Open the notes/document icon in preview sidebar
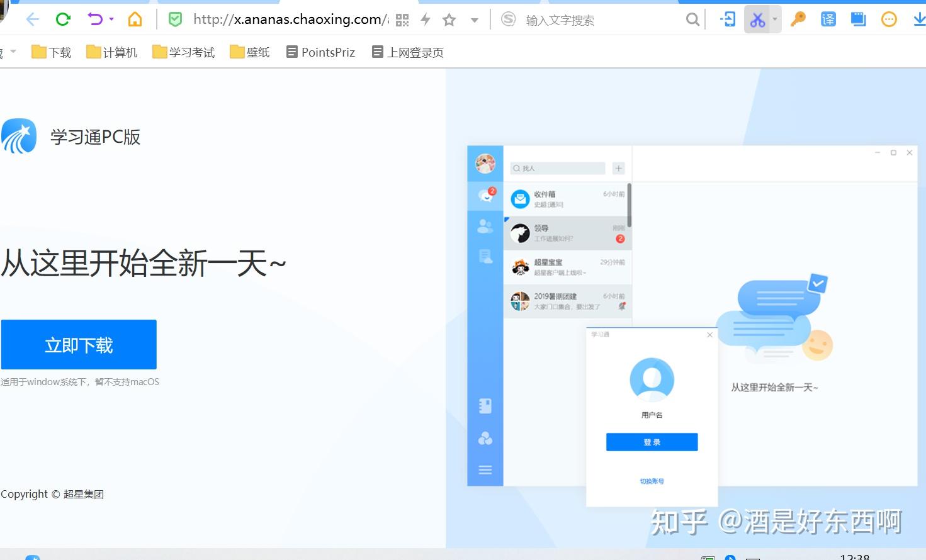This screenshot has height=560, width=926. (485, 256)
